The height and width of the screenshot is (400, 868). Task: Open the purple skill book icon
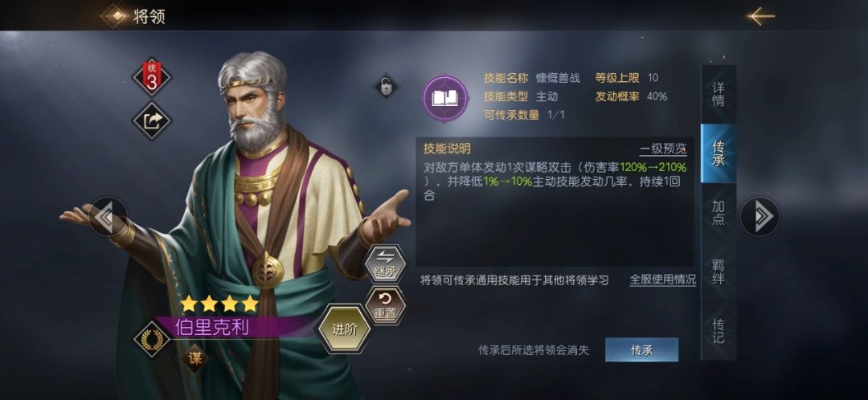pos(445,99)
